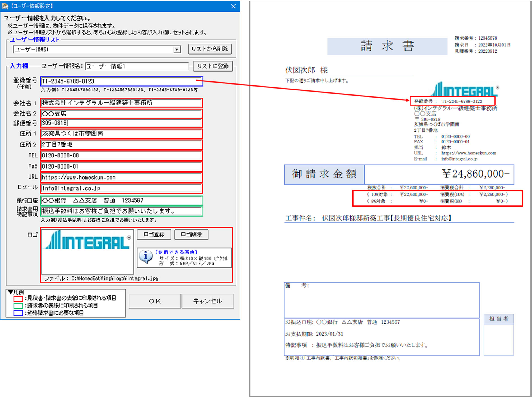This screenshot has width=532, height=397.
Task: Click the 10%対象 ¥22,600,000 amount
Action: pyautogui.click(x=414, y=195)
